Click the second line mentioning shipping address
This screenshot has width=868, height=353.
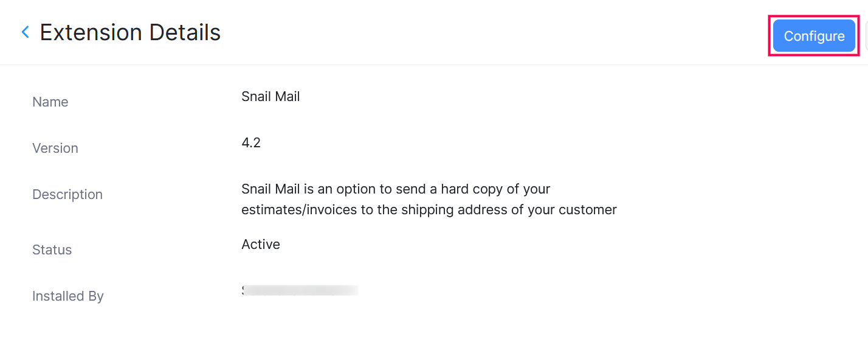point(429,210)
